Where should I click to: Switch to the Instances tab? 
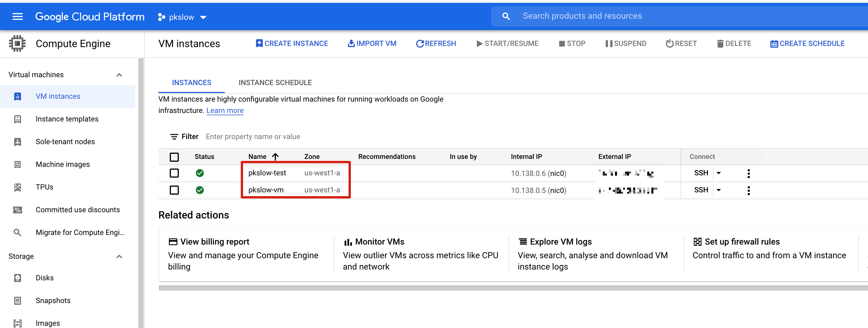(x=192, y=82)
